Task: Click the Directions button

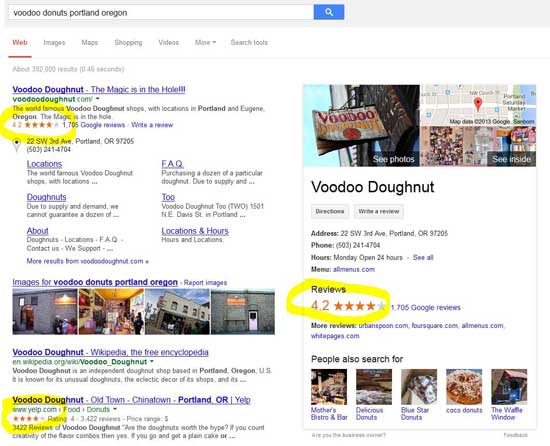Action: pyautogui.click(x=330, y=211)
